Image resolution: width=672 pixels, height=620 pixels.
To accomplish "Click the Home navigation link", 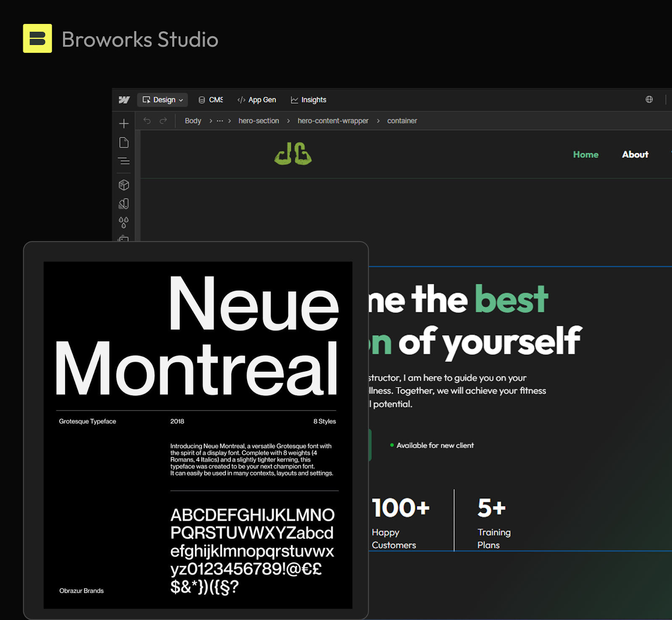I will [585, 154].
